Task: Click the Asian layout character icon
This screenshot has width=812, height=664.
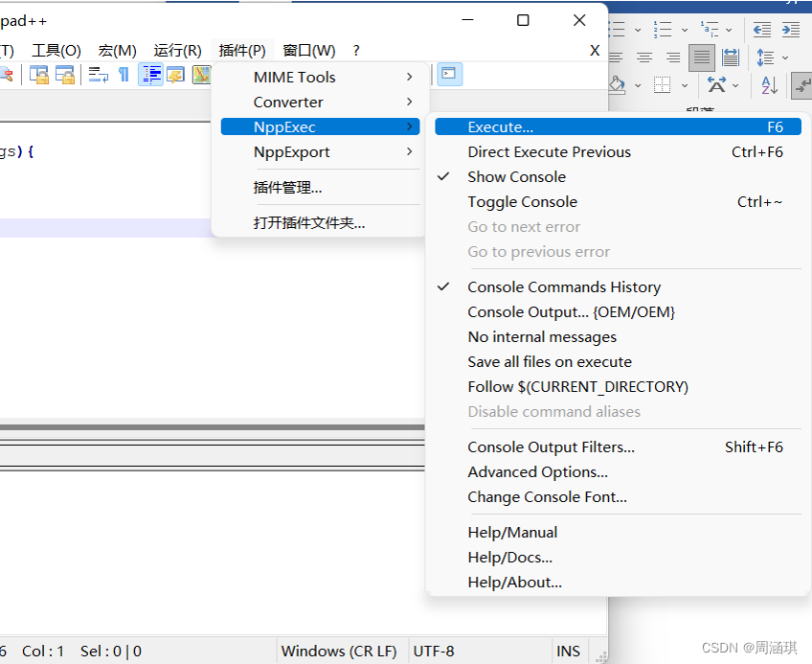Action: (x=716, y=85)
